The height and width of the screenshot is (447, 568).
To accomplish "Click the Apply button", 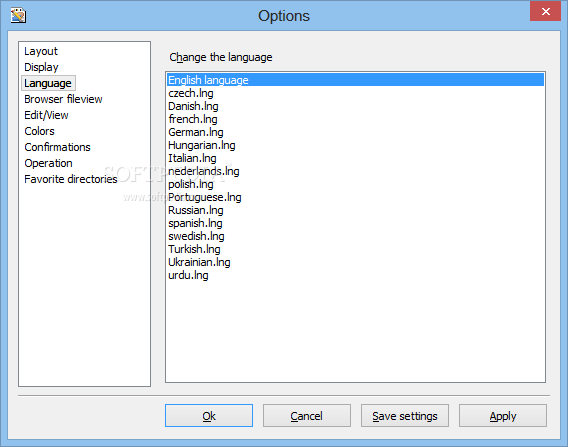I will [503, 415].
